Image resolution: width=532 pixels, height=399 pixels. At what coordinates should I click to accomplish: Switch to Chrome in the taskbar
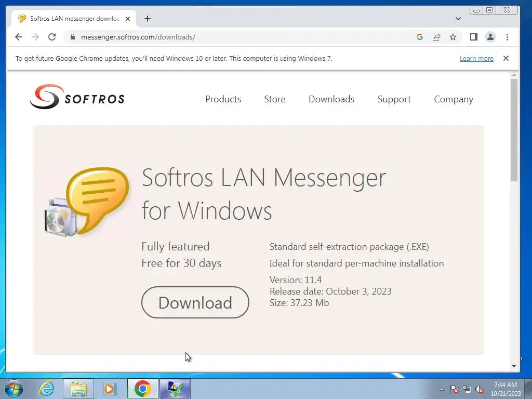coord(142,389)
